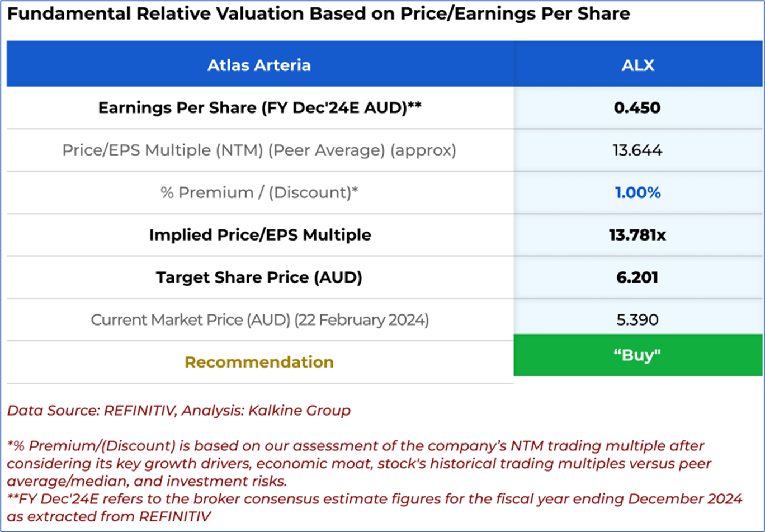
Task: Select the % Premium / (Discount) label
Action: (x=259, y=192)
